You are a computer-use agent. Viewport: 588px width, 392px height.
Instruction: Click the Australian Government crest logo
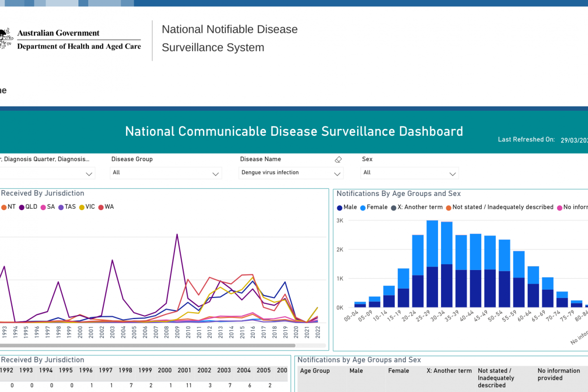click(x=5, y=38)
